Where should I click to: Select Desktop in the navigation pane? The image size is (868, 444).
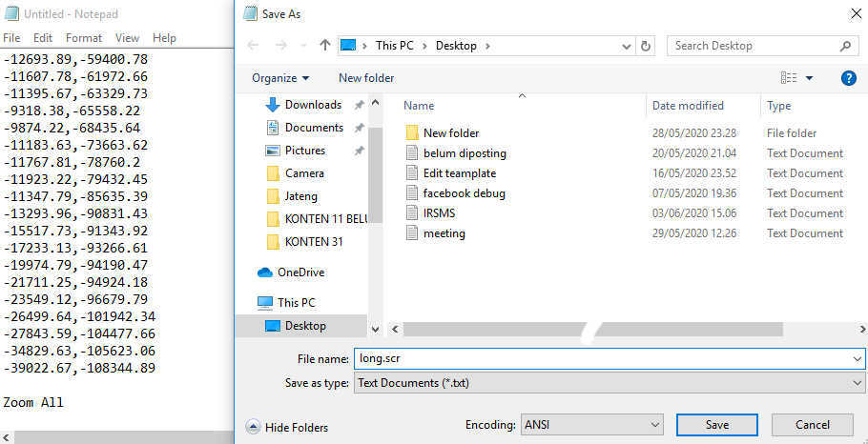click(301, 326)
